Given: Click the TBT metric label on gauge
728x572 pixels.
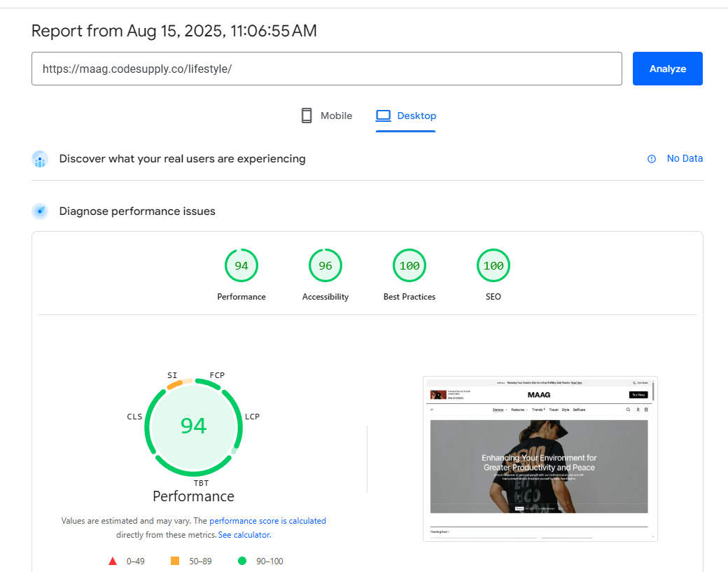Looking at the screenshot, I should 201,483.
